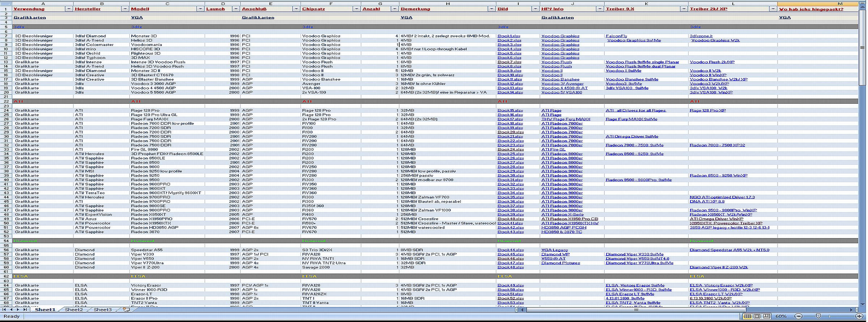Open the 'THW Rage Fury MAXX' link
868x322 pixels.
point(566,119)
